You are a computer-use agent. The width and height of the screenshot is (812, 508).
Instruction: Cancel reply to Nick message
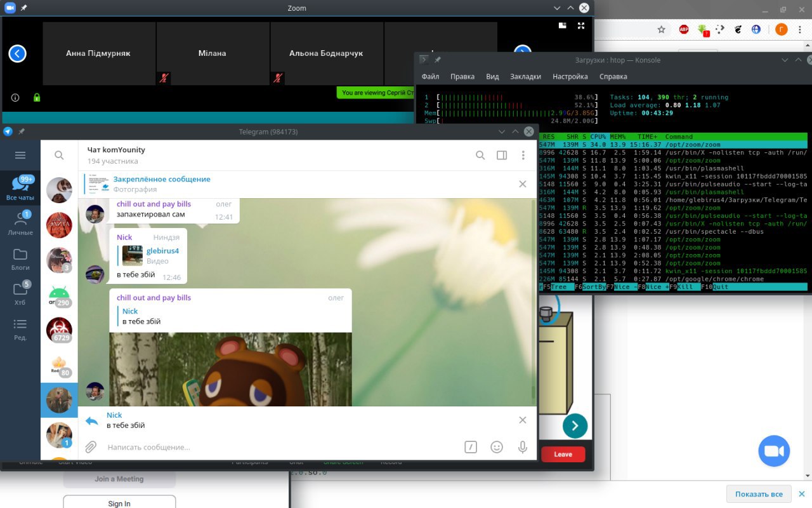click(523, 420)
